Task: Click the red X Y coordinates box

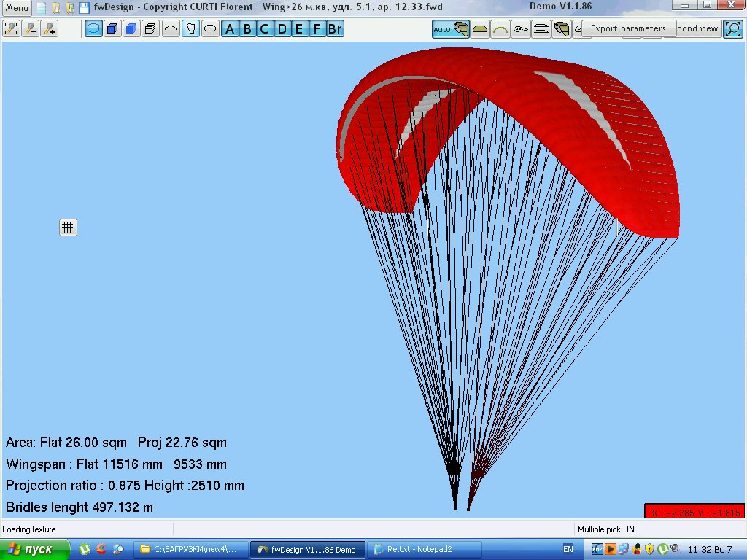Action: point(694,512)
